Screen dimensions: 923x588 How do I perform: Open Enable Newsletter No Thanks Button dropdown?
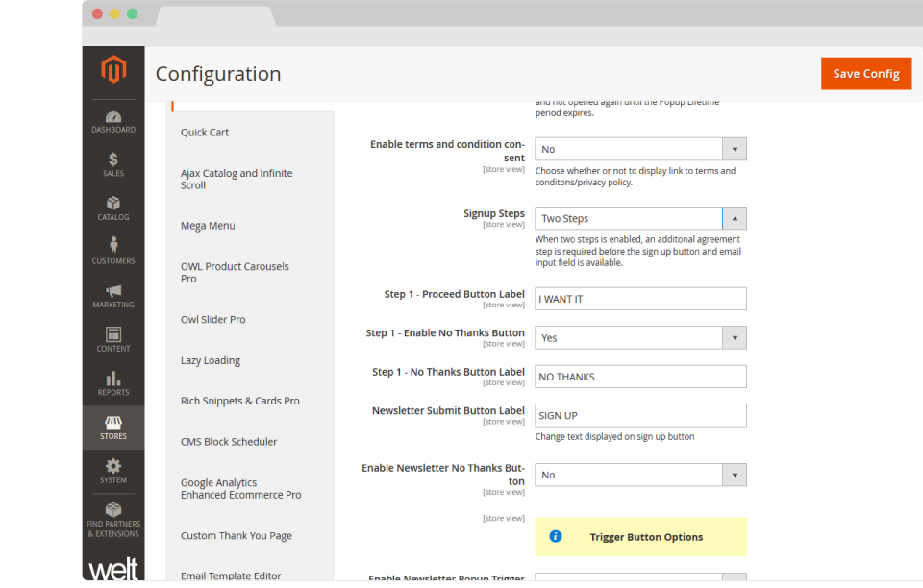tap(640, 475)
